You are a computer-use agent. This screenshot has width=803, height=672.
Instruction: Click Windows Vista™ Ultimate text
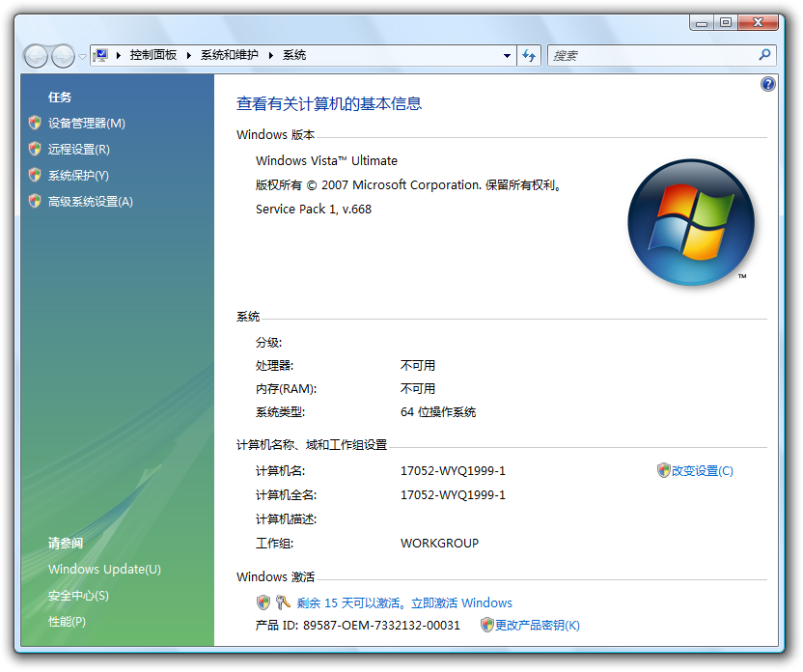click(326, 161)
